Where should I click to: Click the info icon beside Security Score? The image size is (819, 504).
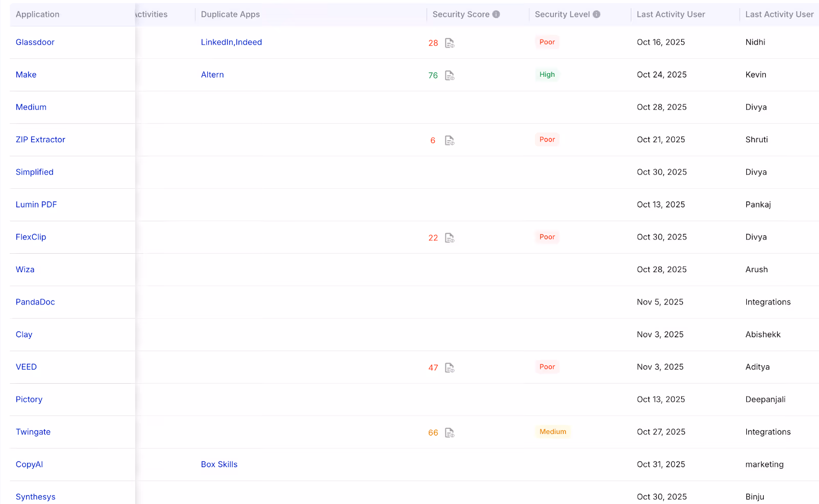click(x=496, y=14)
